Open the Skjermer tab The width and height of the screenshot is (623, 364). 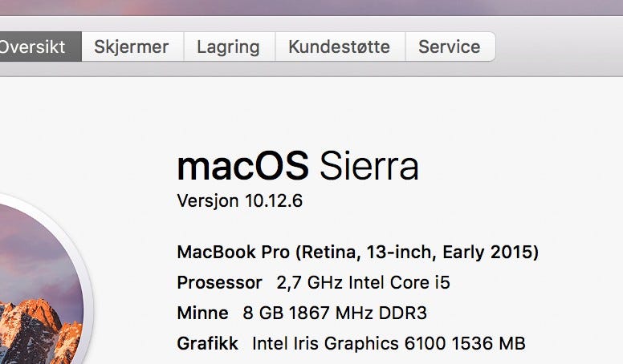tap(132, 47)
